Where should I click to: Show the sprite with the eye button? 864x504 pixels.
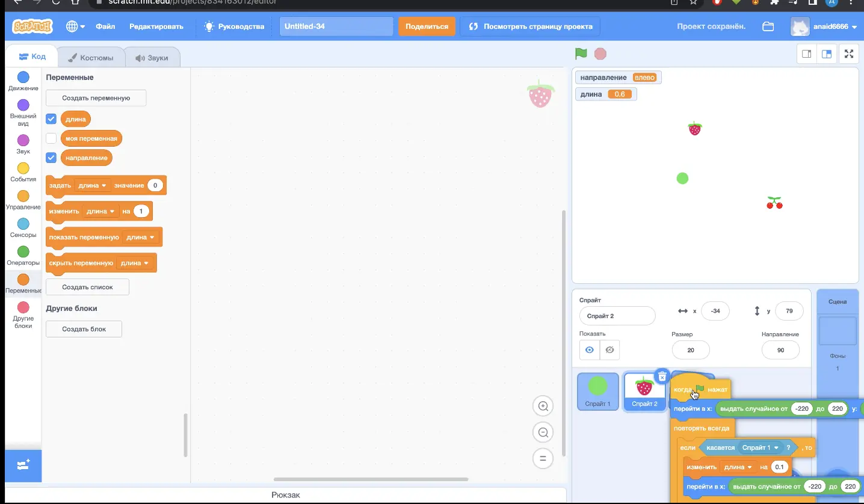tap(590, 350)
